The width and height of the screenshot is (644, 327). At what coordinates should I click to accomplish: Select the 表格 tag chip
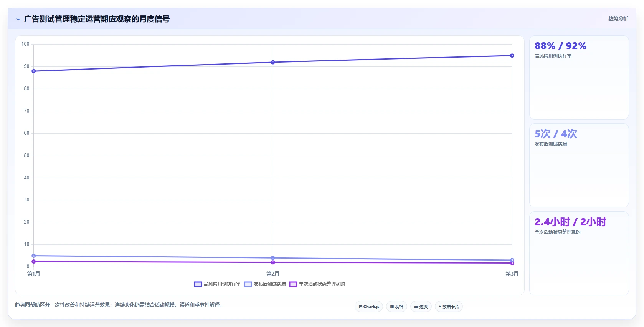(396, 307)
